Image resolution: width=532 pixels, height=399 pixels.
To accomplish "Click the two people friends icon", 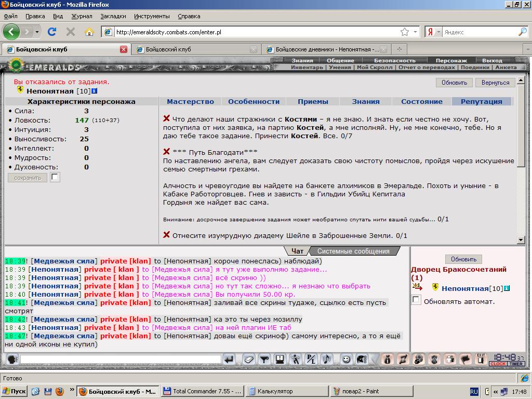I will pyautogui.click(x=450, y=360).
